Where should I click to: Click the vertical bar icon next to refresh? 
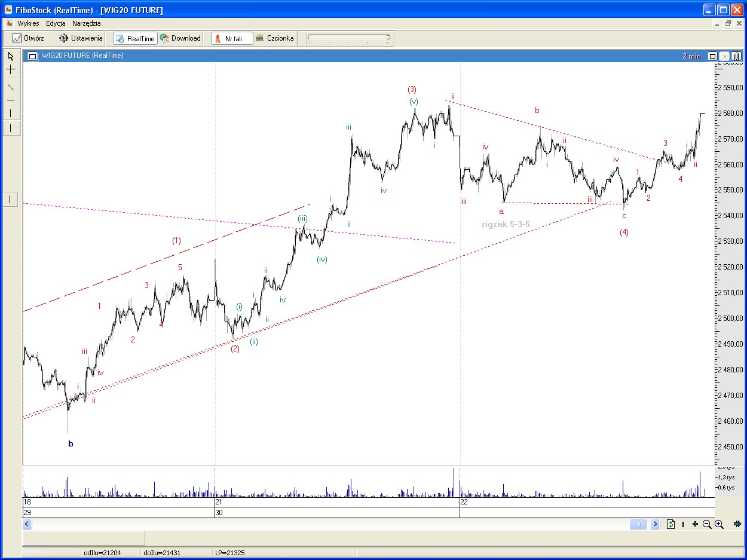[683, 524]
